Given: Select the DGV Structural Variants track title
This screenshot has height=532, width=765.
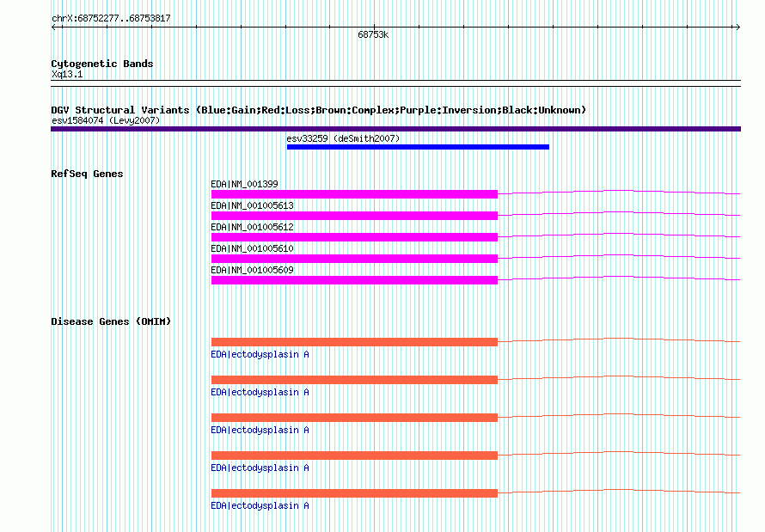Looking at the screenshot, I should [318, 110].
